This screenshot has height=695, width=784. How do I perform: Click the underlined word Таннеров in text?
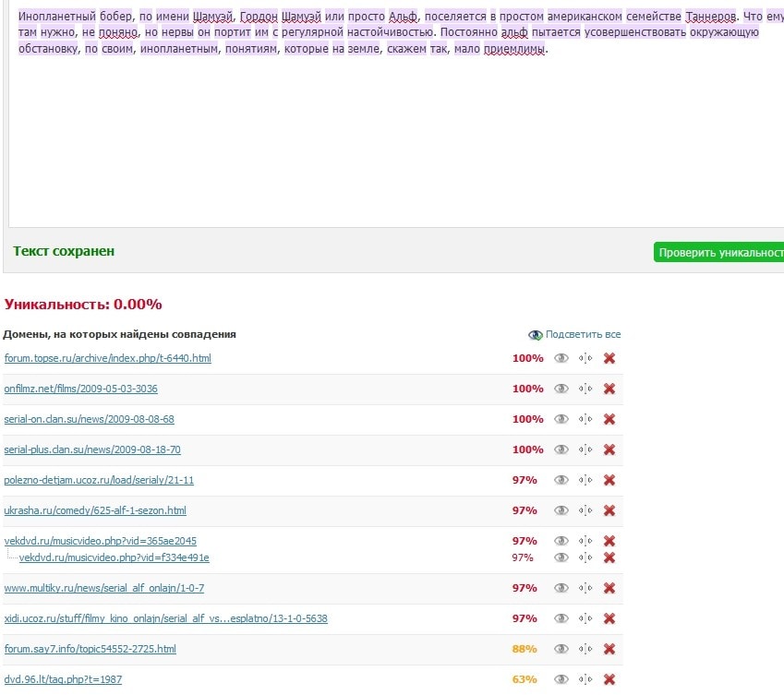710,17
